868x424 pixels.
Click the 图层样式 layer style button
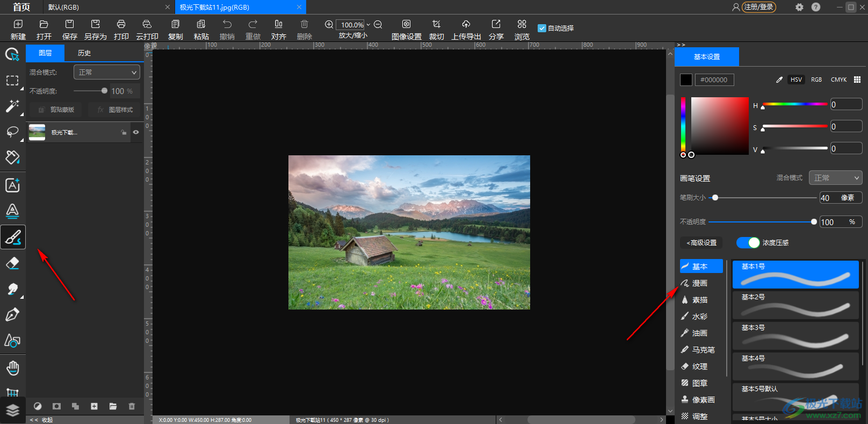click(x=114, y=110)
